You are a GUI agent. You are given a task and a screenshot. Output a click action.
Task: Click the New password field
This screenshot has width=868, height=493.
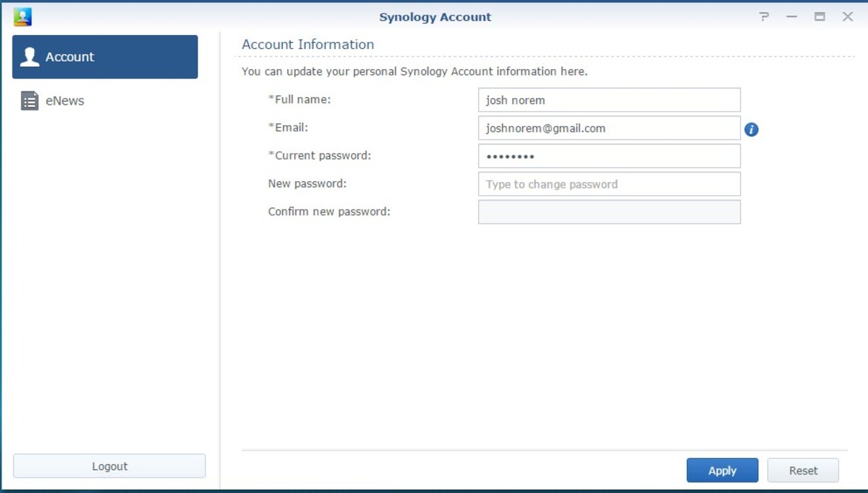point(610,184)
